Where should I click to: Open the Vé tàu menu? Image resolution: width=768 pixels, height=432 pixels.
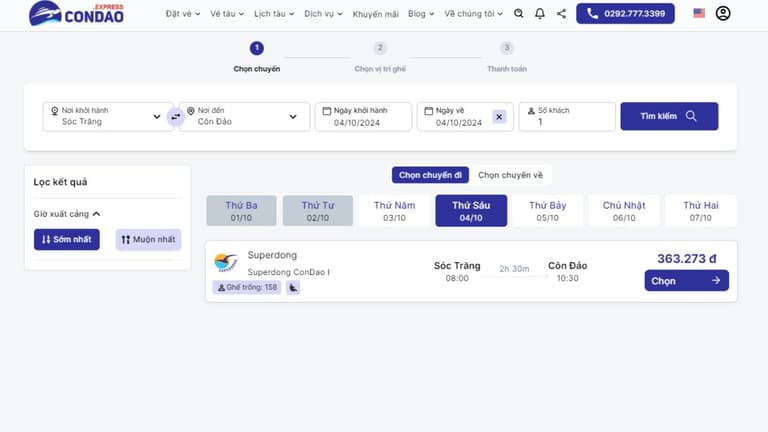click(227, 14)
